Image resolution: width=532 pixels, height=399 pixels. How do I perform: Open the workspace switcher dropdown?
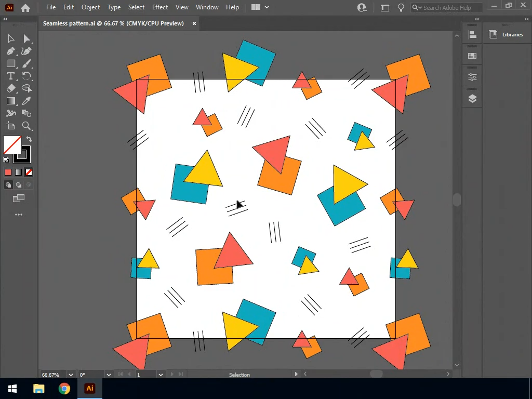(x=260, y=7)
